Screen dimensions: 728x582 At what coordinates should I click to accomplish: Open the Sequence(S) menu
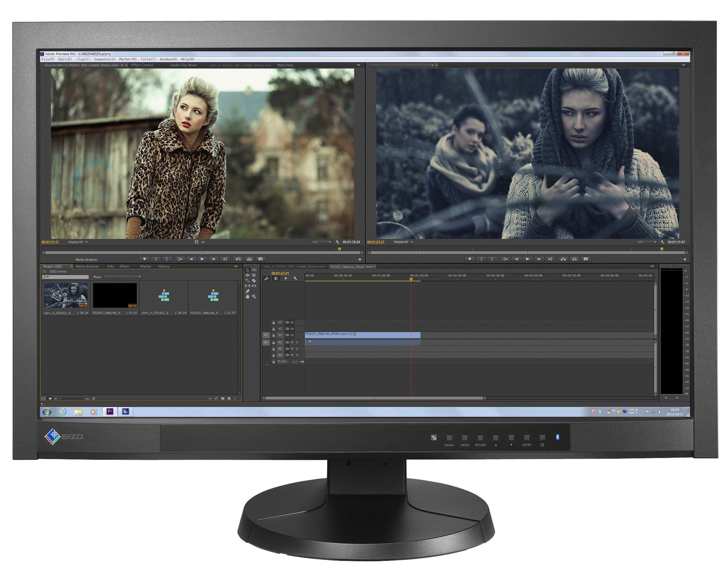coord(104,59)
